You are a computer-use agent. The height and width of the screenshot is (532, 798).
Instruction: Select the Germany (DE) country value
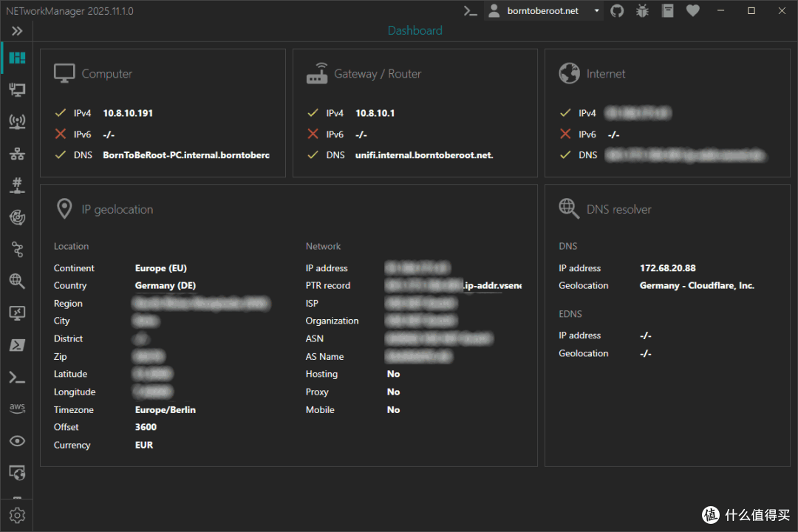coord(166,286)
